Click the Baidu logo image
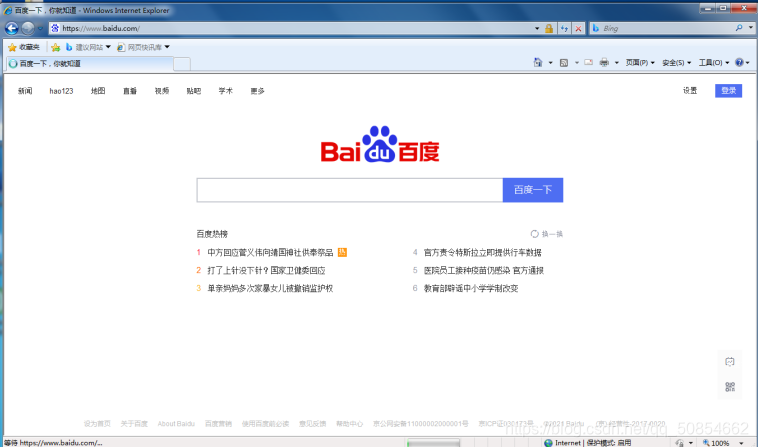Image resolution: width=758 pixels, height=447 pixels. (380, 144)
